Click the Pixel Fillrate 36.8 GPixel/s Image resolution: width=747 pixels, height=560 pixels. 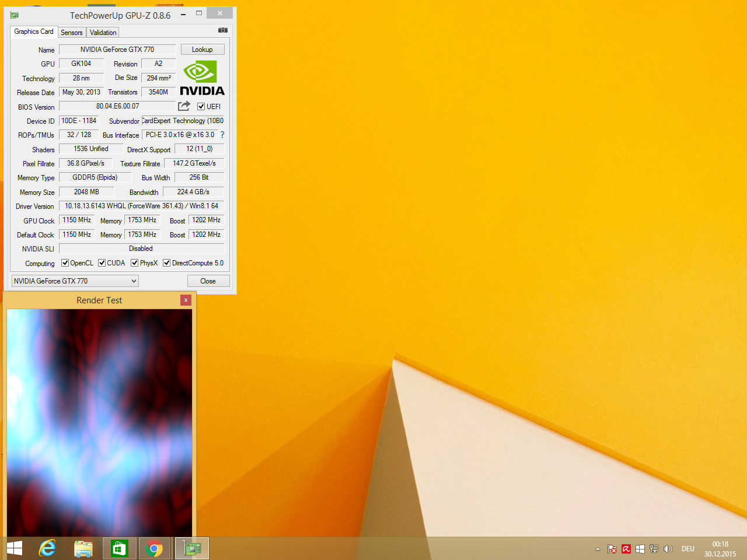click(85, 163)
